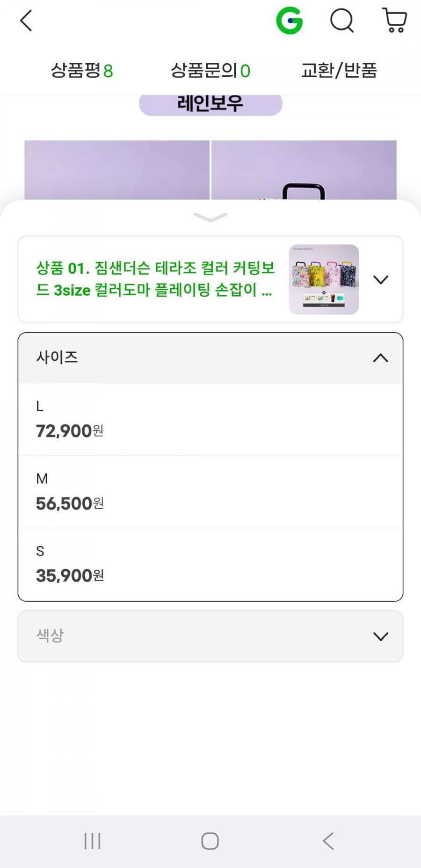Open search with the magnifier icon

click(x=342, y=21)
